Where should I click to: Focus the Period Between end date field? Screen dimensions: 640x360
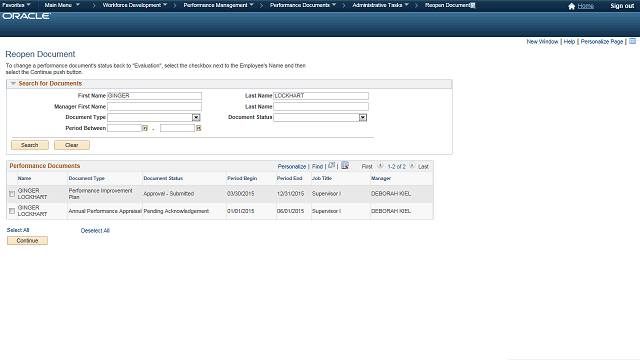(x=177, y=128)
